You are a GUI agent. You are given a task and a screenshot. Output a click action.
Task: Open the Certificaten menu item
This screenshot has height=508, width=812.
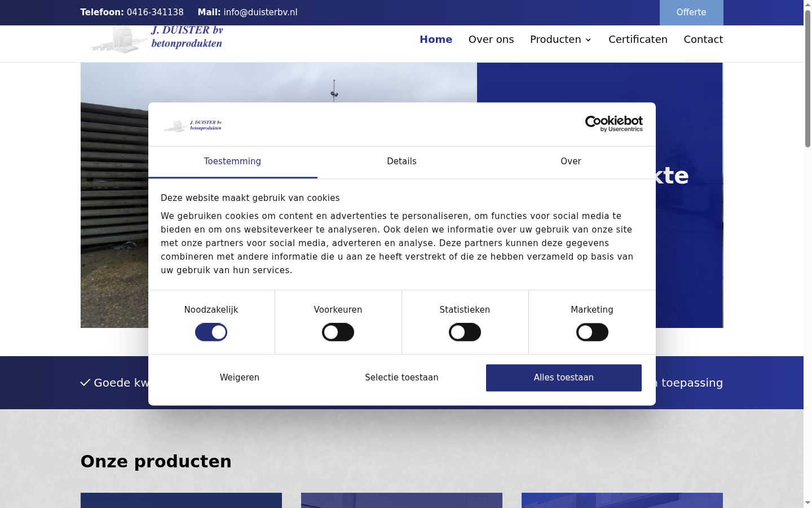click(x=638, y=40)
